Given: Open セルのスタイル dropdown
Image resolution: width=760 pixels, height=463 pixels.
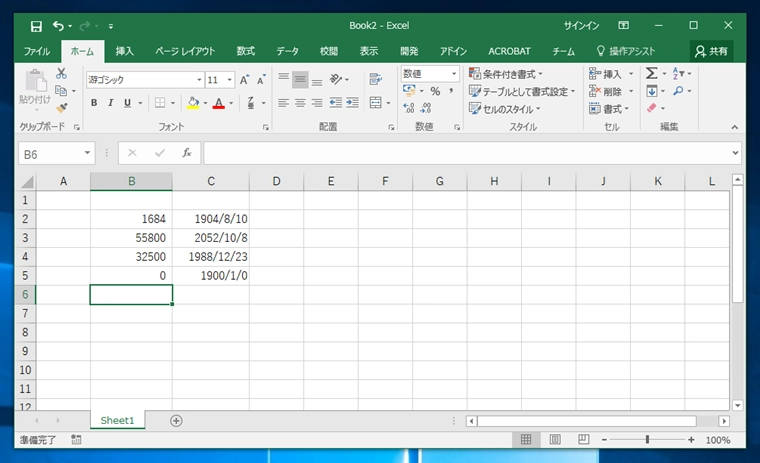Looking at the screenshot, I should pyautogui.click(x=504, y=109).
